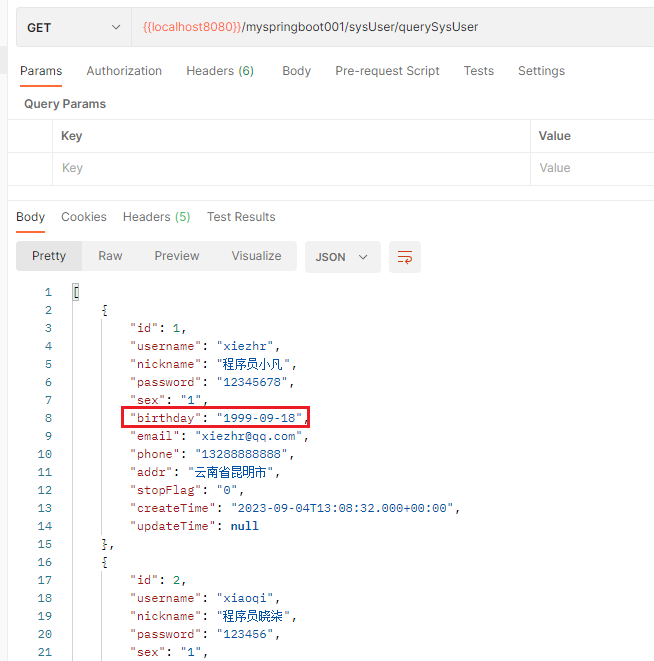Open the response Headers (5) tab
Image resolution: width=654 pixels, height=661 pixels.
pos(156,217)
